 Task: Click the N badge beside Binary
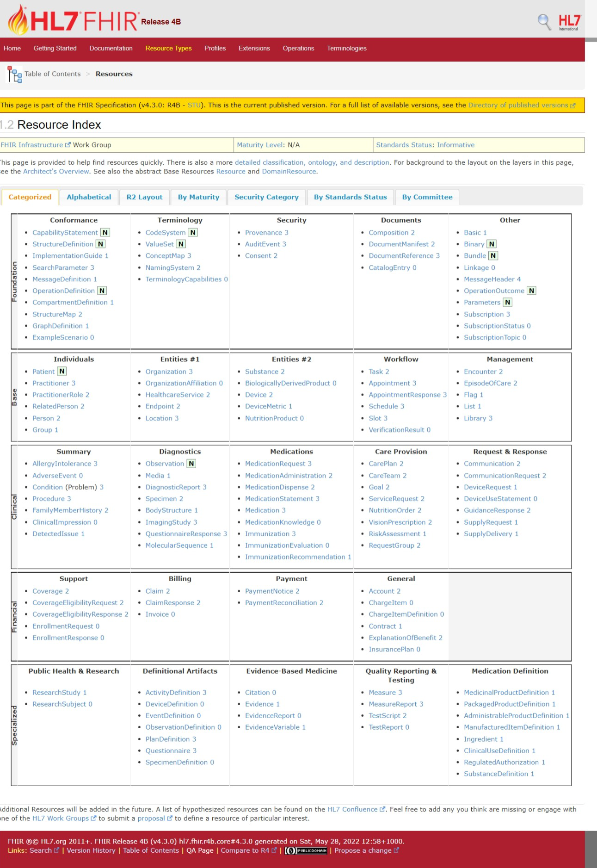tap(492, 244)
